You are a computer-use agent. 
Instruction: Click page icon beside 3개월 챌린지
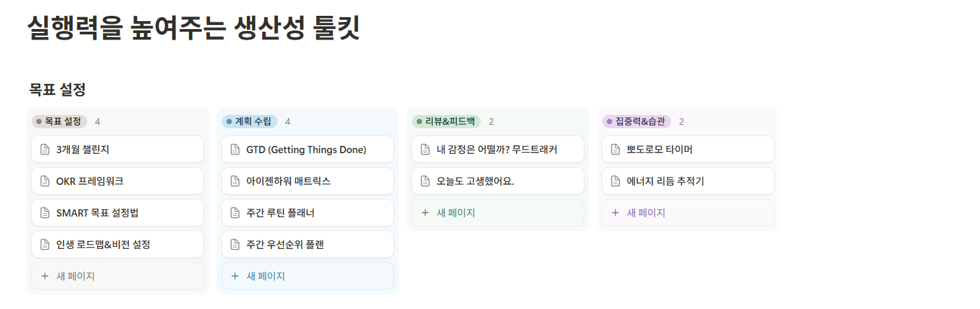45,150
